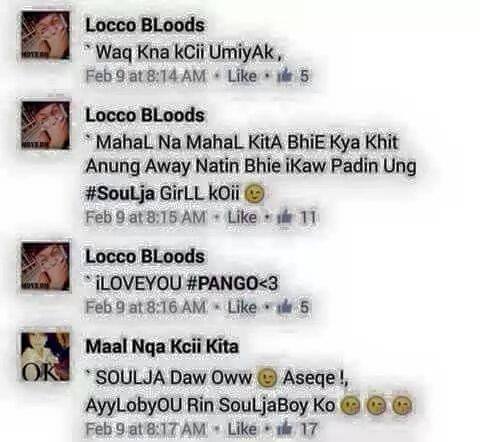Click the thumbs-up icon showing 5 likes at 8:14 AM
The height and width of the screenshot is (442, 480).
284,75
